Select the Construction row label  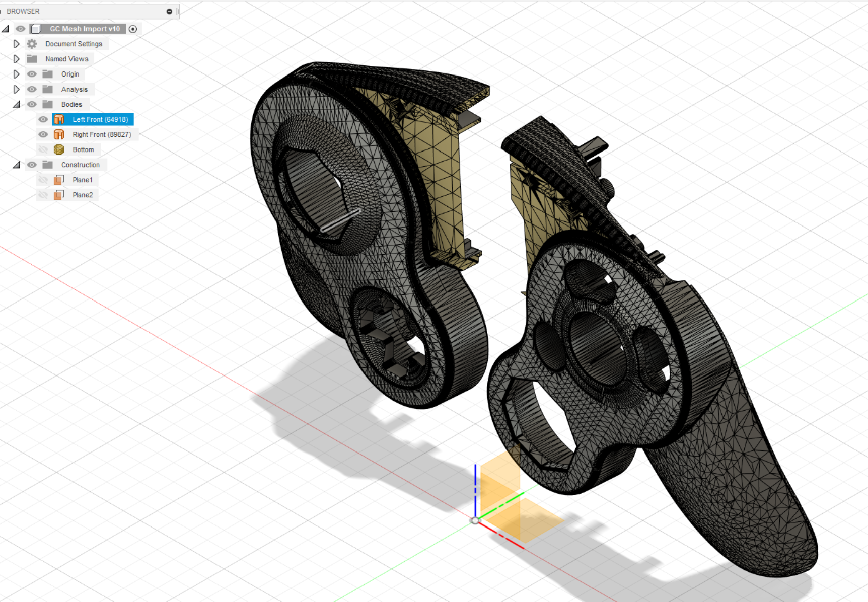coord(81,165)
